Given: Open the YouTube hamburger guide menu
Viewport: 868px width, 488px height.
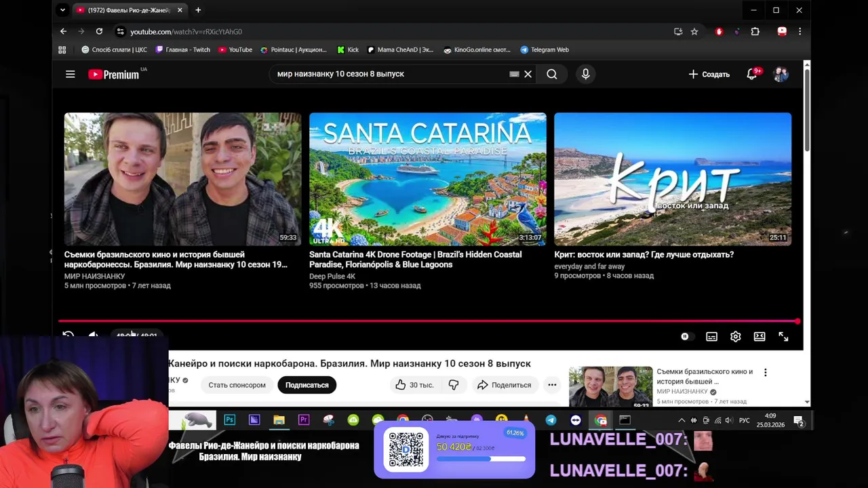Looking at the screenshot, I should pyautogui.click(x=70, y=74).
